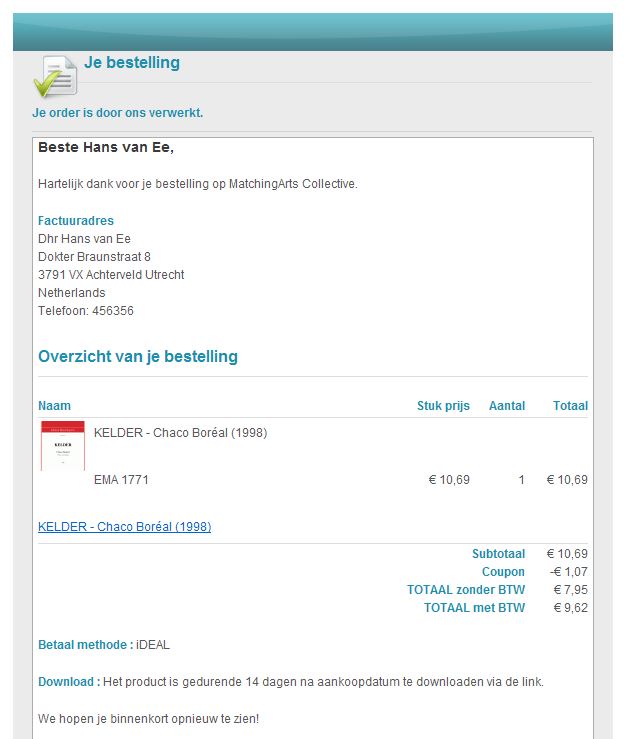Click the 'Download' label text
The height and width of the screenshot is (739, 628).
click(x=68, y=682)
